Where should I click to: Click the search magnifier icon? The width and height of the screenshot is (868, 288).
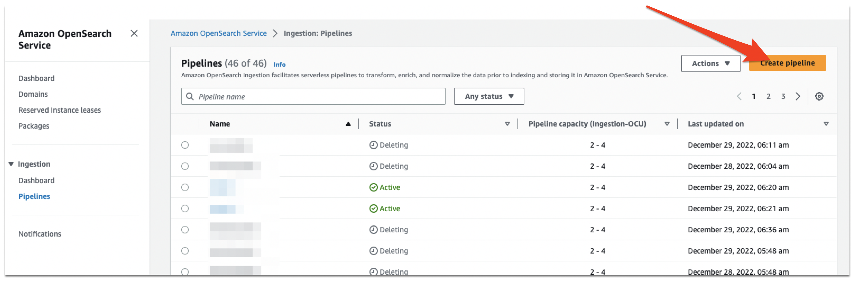point(190,96)
